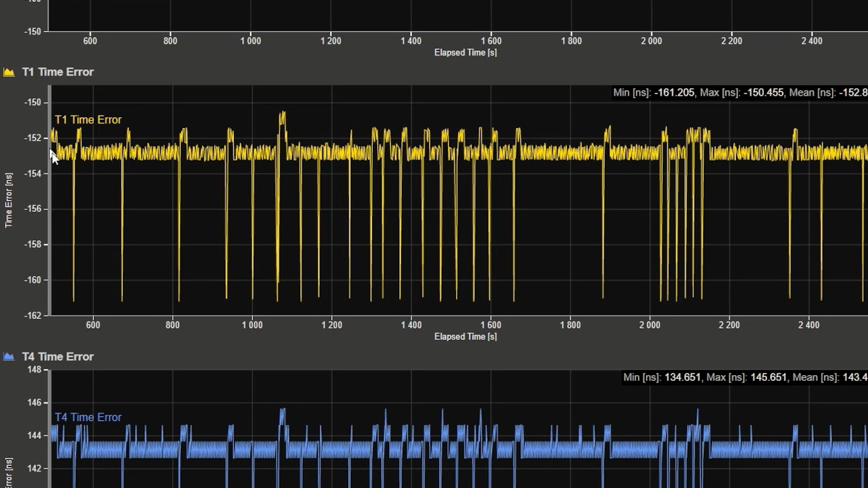The image size is (868, 488).
Task: Click the T1 plot's Elapsed Time [s] axis label
Action: (466, 337)
